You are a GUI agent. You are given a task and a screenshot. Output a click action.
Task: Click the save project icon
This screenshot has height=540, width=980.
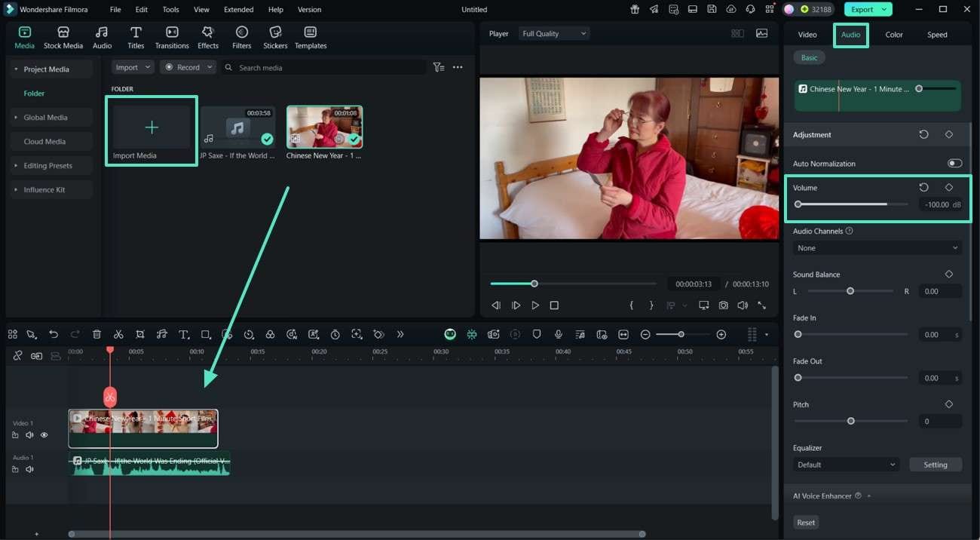712,10
